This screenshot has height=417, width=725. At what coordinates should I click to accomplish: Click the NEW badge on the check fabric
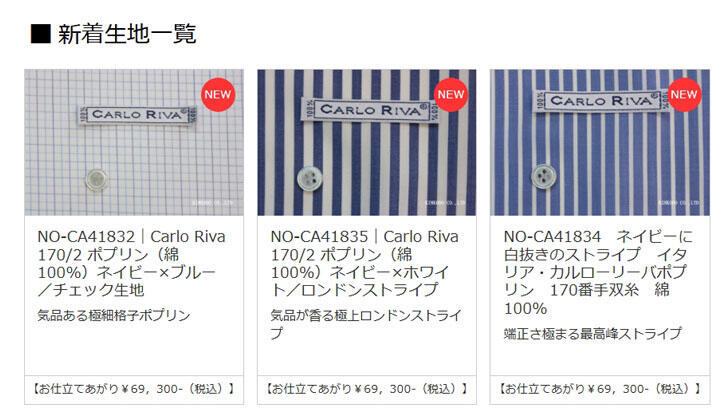(218, 94)
